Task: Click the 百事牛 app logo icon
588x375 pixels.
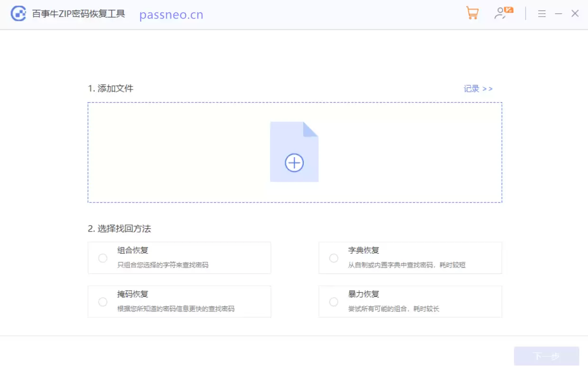Action: pyautogui.click(x=18, y=14)
